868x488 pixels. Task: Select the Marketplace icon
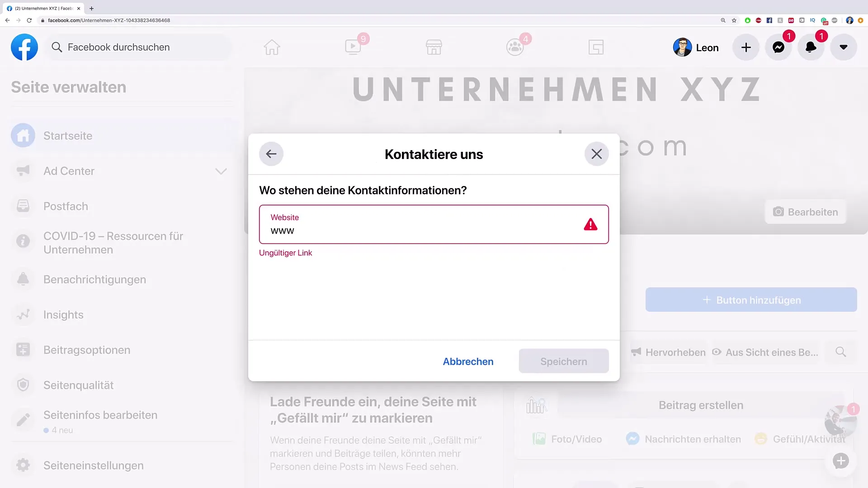[434, 47]
